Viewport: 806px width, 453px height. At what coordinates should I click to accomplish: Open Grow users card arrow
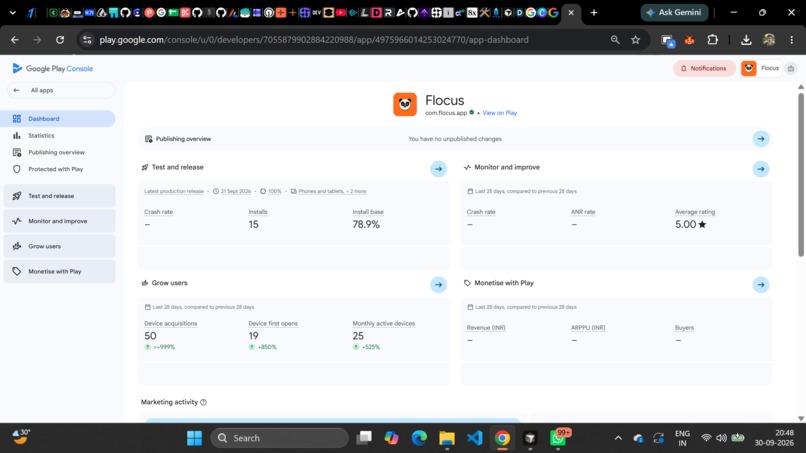pyautogui.click(x=438, y=284)
